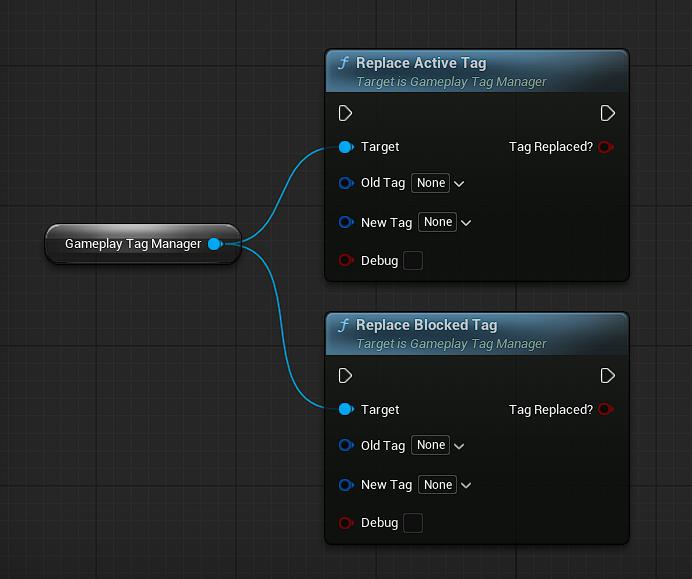Viewport: 692px width, 579px height.
Task: Click Tag Replaced? pin on Replace Blocked Tag
Action: (604, 410)
